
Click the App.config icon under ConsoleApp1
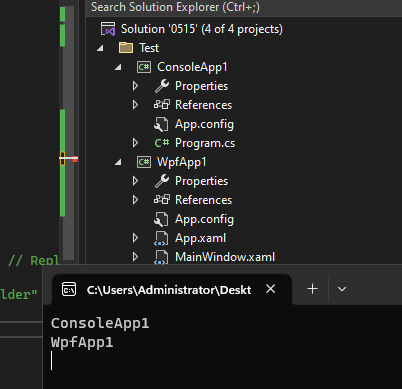point(161,125)
